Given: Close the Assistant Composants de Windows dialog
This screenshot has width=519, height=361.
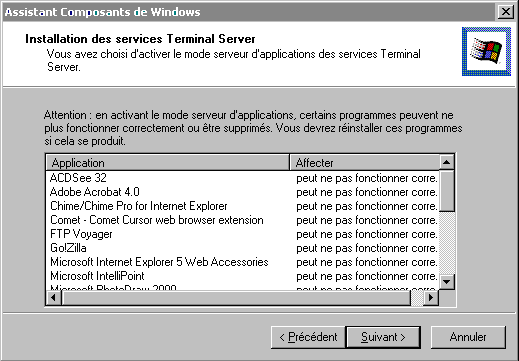Looking at the screenshot, I should pyautogui.click(x=506, y=12).
